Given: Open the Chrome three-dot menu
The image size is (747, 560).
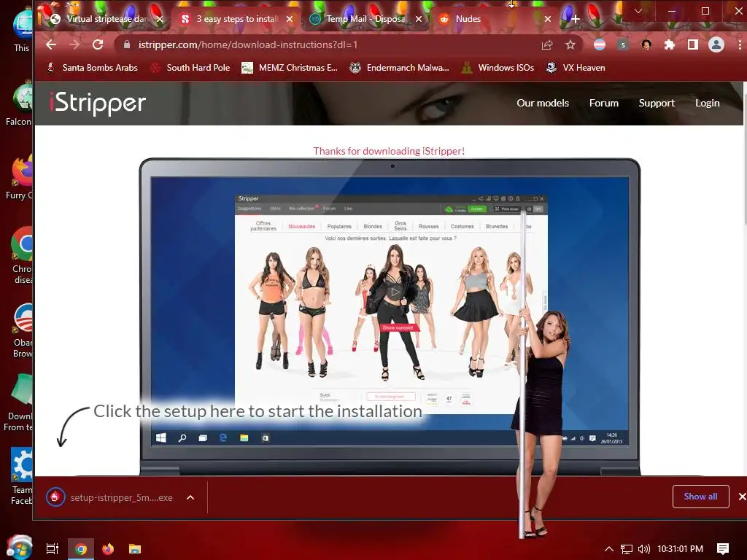Looking at the screenshot, I should [740, 44].
